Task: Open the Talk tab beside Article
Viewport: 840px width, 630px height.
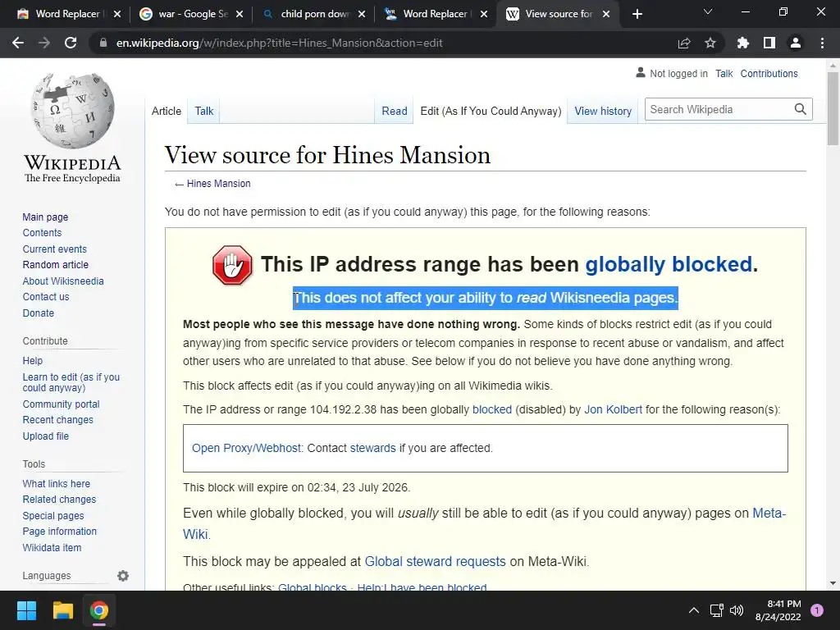Action: pos(203,111)
